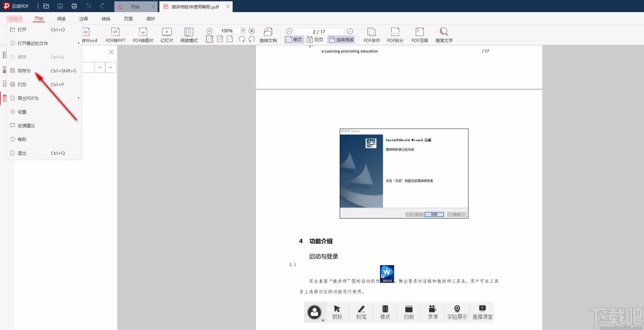Switch to the 开始 ribbon tab
This screenshot has height=330, width=644.
point(39,19)
